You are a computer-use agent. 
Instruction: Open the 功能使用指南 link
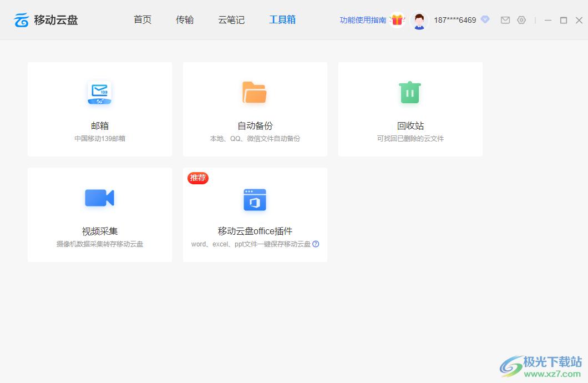[363, 20]
